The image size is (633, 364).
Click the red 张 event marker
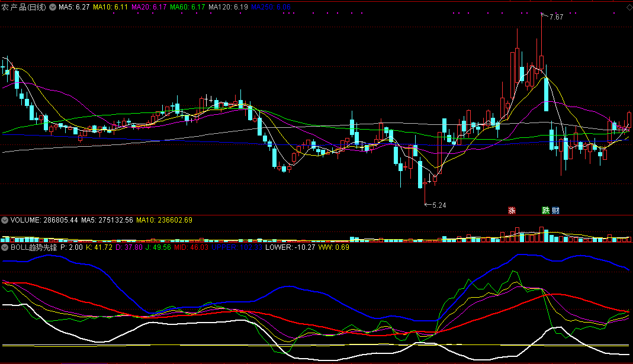[512, 210]
